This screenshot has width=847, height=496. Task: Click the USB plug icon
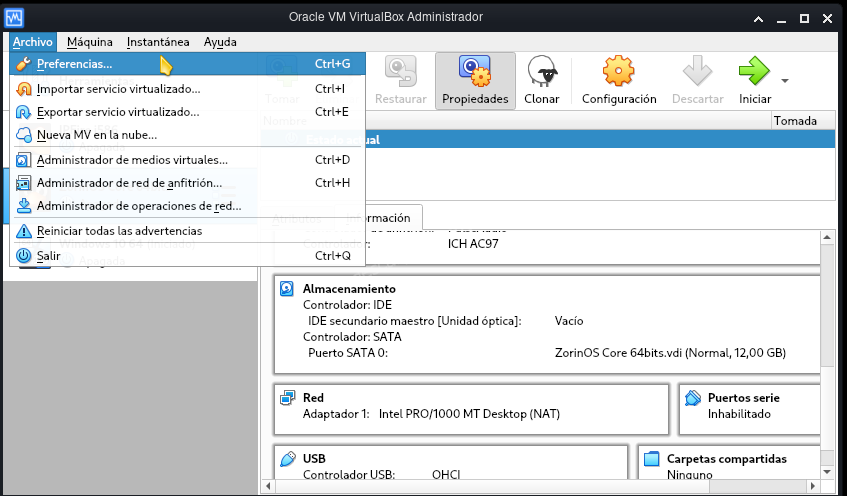(x=287, y=459)
